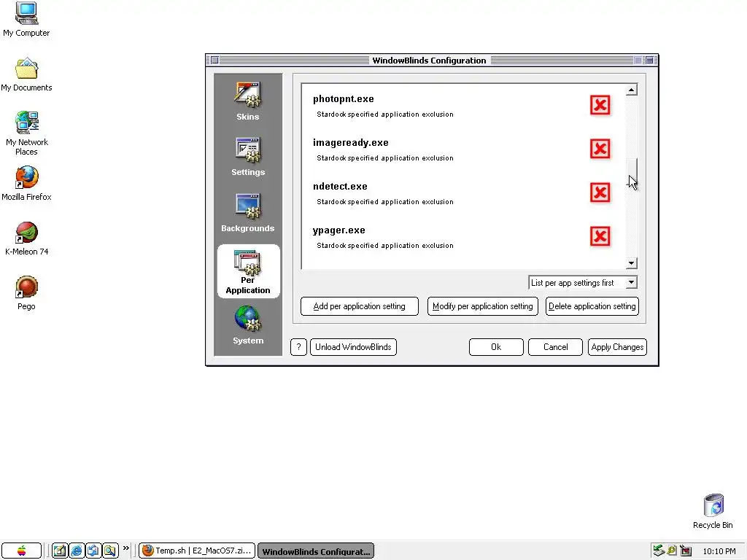Click the WindowBlinds Configuration title bar text
The image size is (747, 560).
point(429,61)
